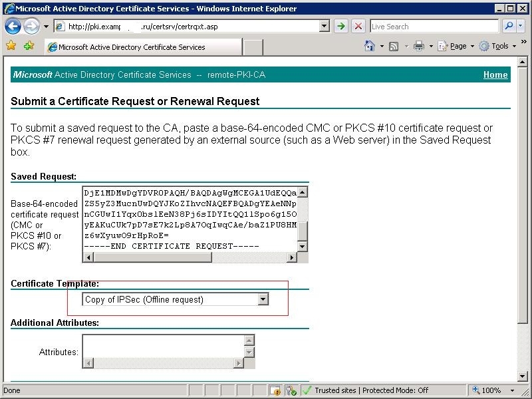Click the Submit a Certificate Request heading

click(x=135, y=101)
